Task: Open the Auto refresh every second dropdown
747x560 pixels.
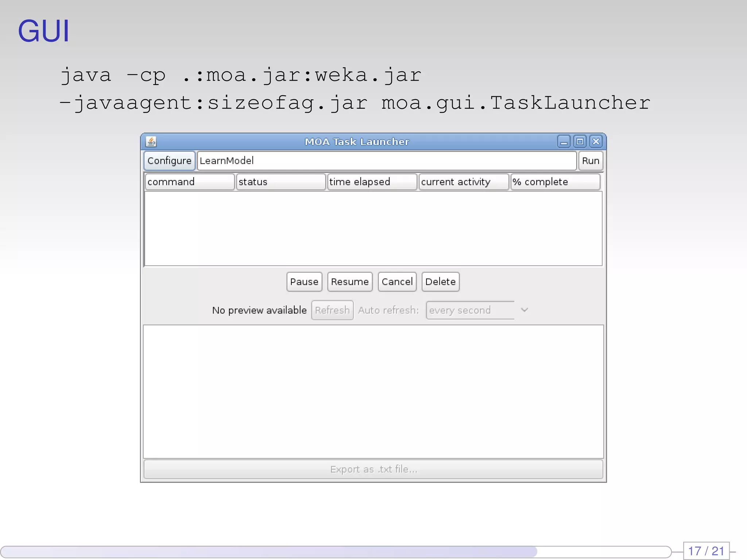Action: pyautogui.click(x=478, y=310)
